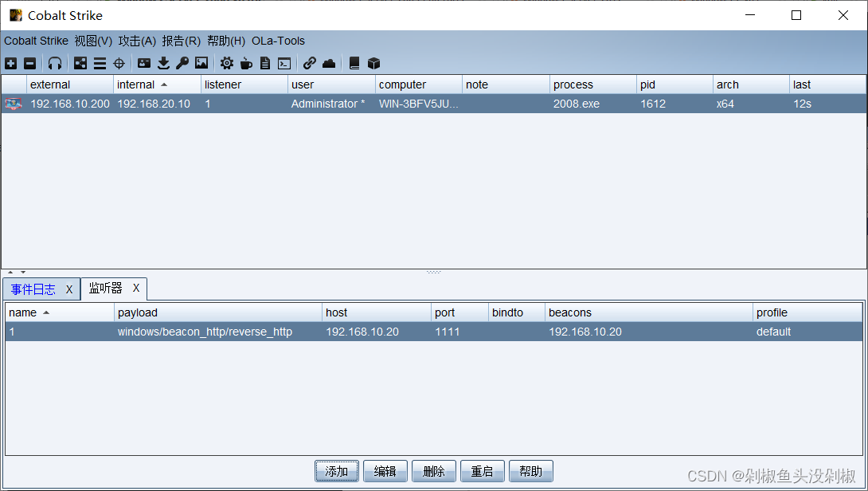
Task: Click the chain link icon to host a file
Action: point(310,63)
